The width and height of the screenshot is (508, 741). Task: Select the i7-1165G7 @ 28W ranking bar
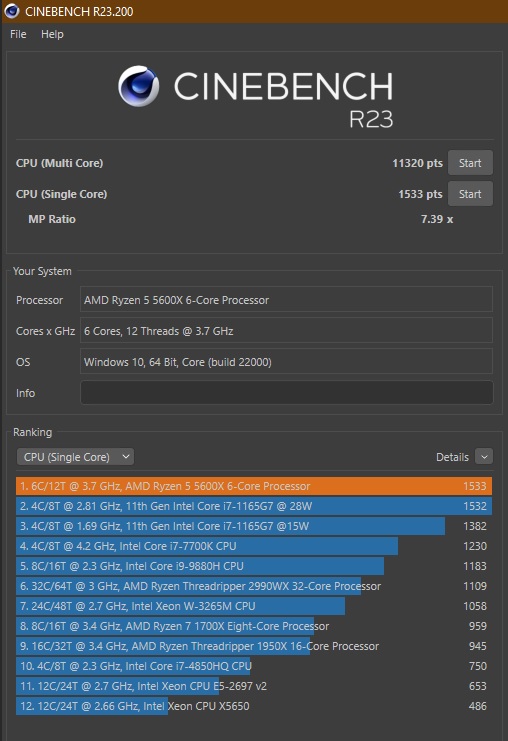point(254,506)
